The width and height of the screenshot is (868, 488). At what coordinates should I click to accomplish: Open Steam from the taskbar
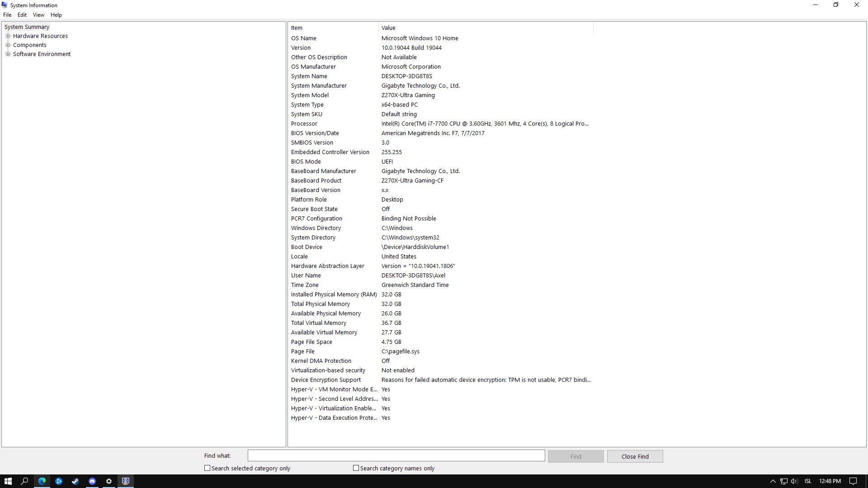coord(75,481)
